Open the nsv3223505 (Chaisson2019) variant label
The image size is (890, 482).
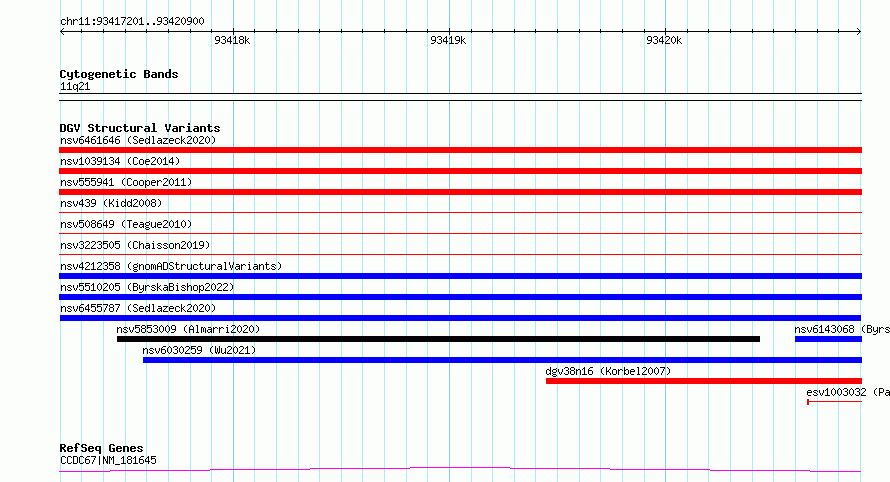pyautogui.click(x=135, y=245)
